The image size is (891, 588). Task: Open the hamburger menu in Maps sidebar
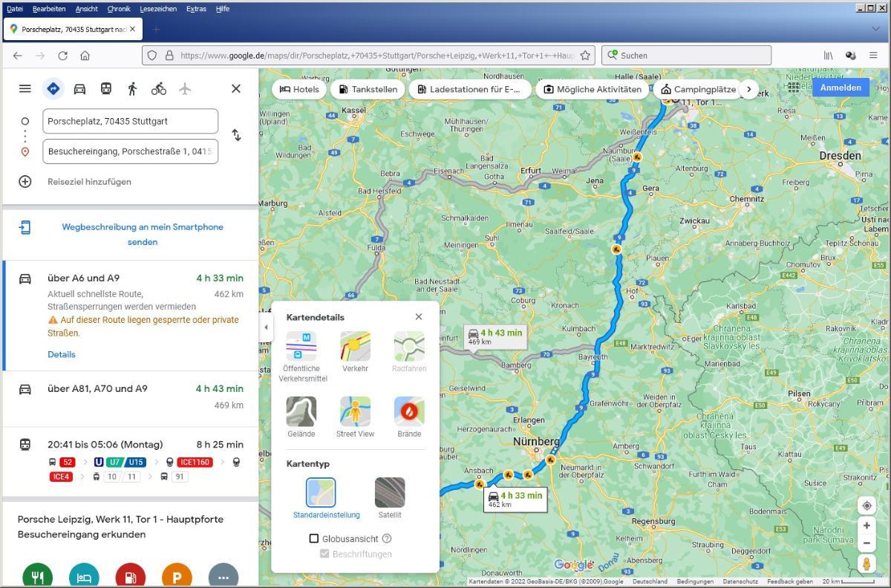pos(25,89)
